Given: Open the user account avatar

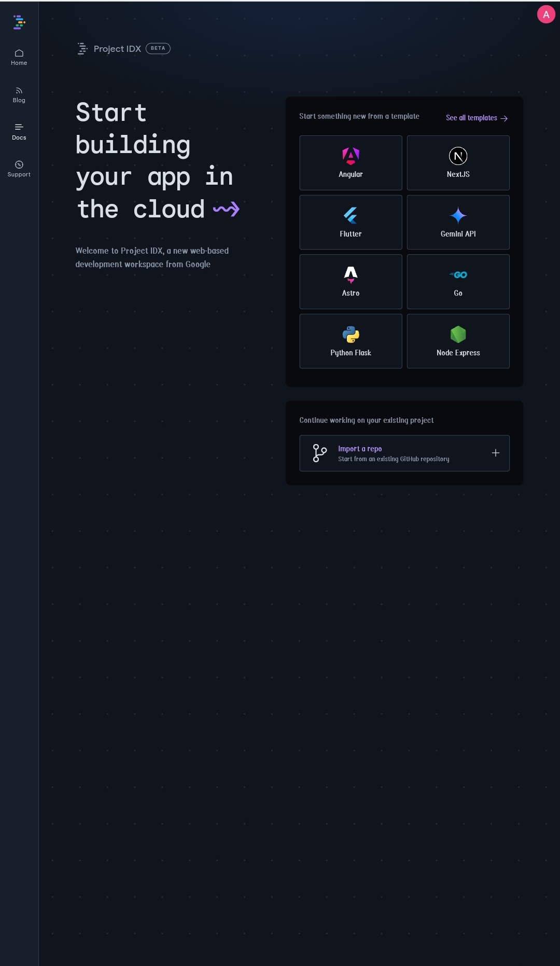Looking at the screenshot, I should coord(545,15).
